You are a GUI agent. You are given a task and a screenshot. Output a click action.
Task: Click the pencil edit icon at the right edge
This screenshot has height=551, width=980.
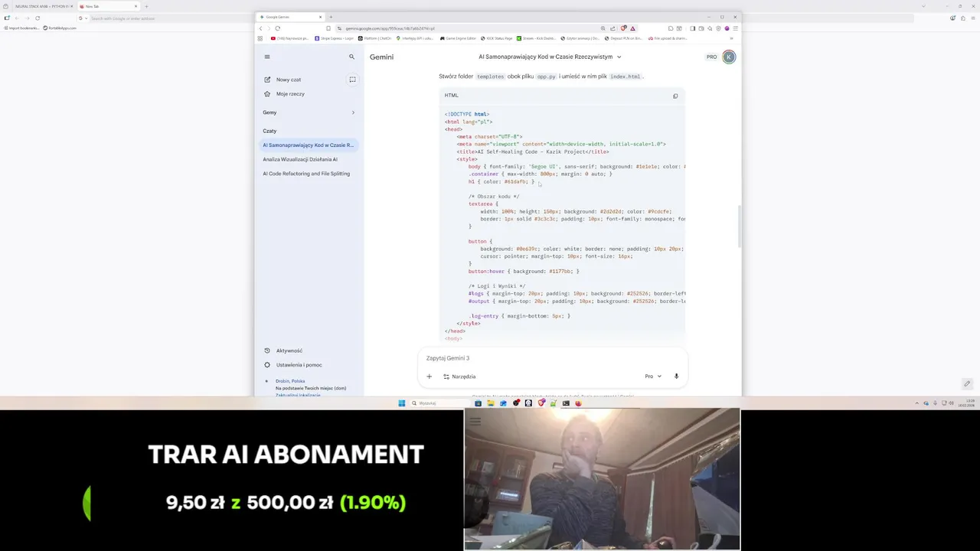[967, 383]
